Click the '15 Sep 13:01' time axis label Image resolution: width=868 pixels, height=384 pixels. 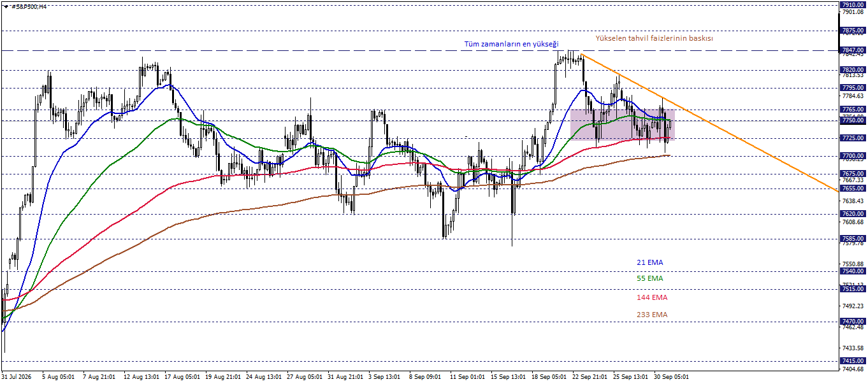(x=509, y=377)
